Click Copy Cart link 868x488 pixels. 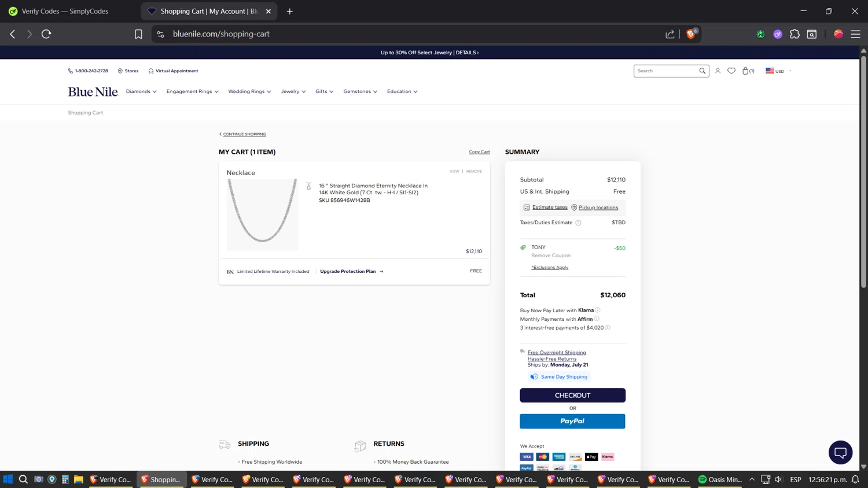479,152
